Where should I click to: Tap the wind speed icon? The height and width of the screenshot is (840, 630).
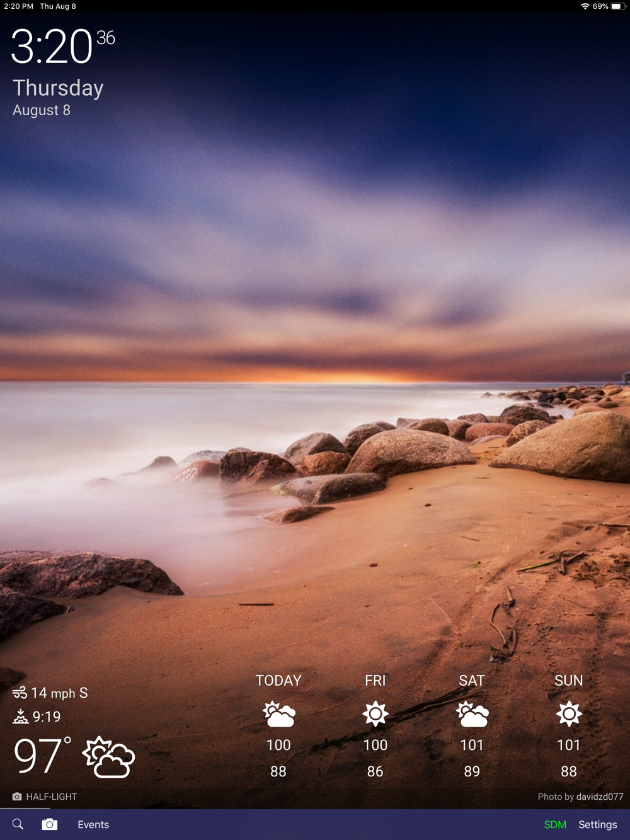(x=20, y=693)
